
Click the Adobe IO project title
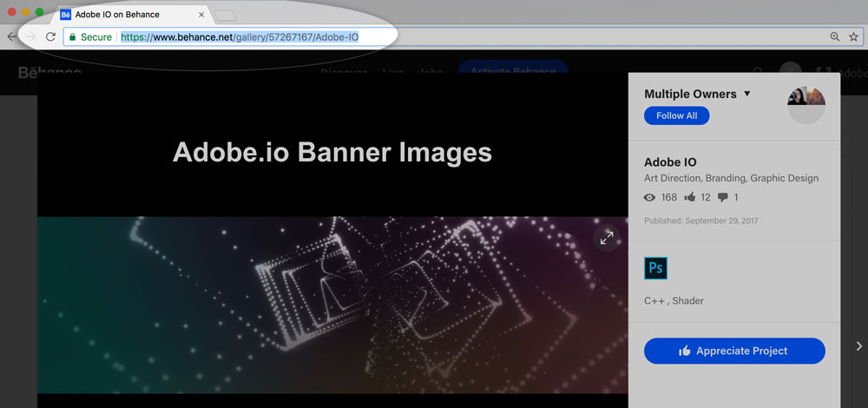[670, 162]
